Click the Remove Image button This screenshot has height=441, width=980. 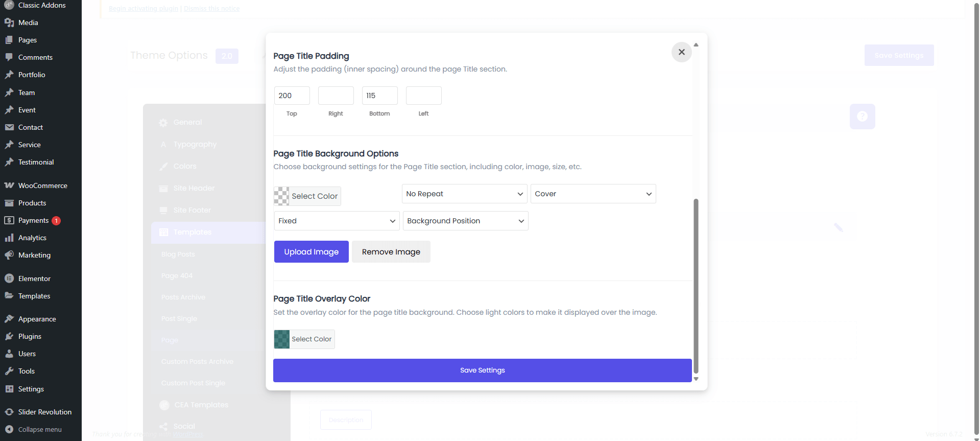391,252
